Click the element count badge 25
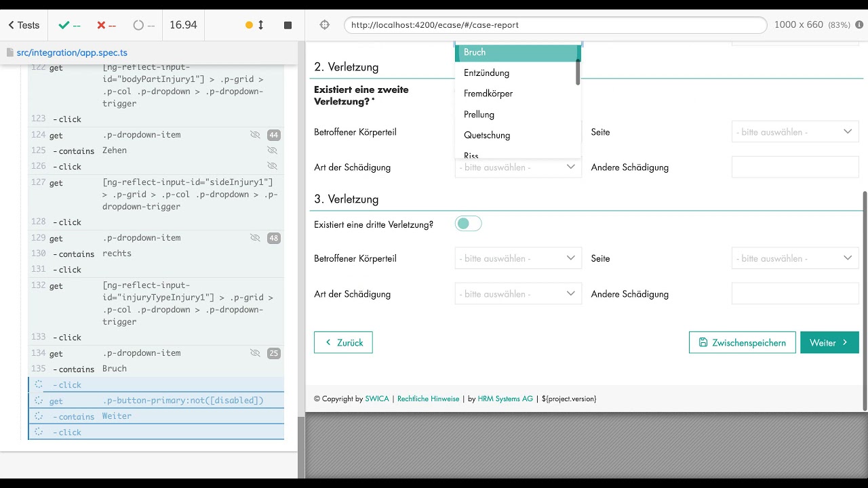The height and width of the screenshot is (488, 868). click(274, 353)
